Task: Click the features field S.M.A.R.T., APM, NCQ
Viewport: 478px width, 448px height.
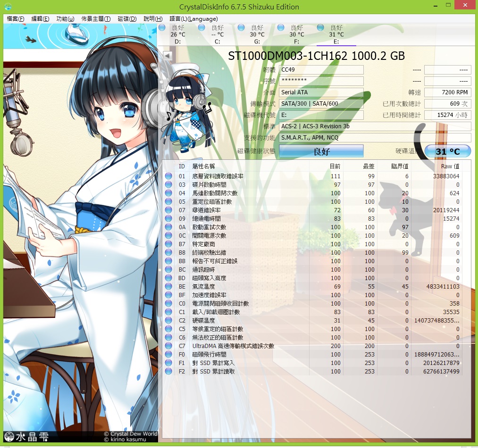Action: click(375, 138)
